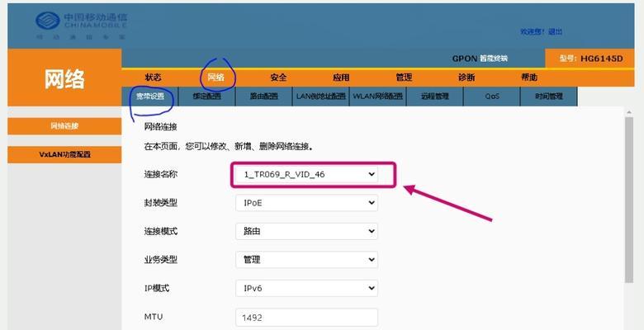Open the 时间管理 sub-tab

(549, 97)
